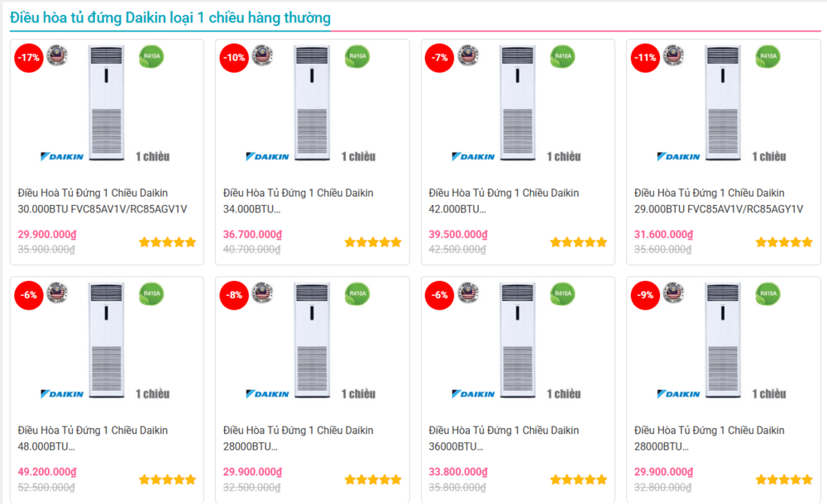Click the -8% discount badge
The image size is (827, 504).
click(234, 295)
